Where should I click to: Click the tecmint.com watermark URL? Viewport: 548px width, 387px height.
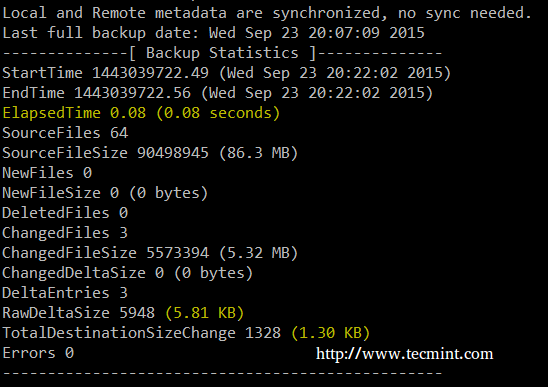point(404,354)
